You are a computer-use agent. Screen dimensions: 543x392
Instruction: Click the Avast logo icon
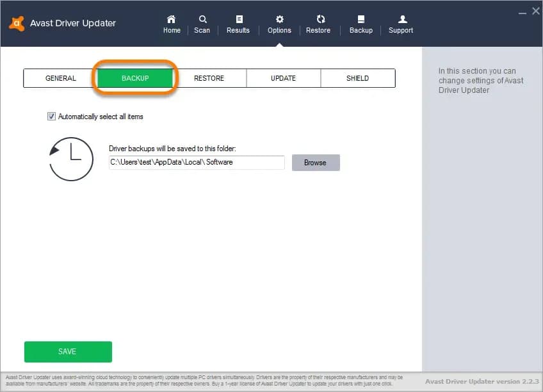point(17,24)
